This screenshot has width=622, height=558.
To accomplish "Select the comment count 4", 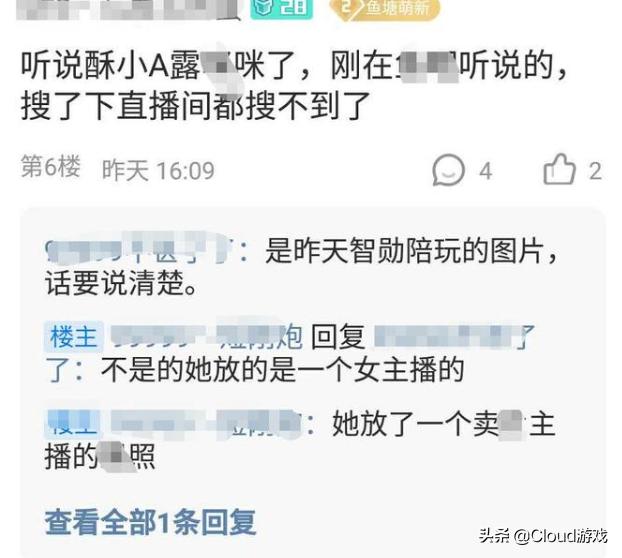I will pyautogui.click(x=486, y=171).
